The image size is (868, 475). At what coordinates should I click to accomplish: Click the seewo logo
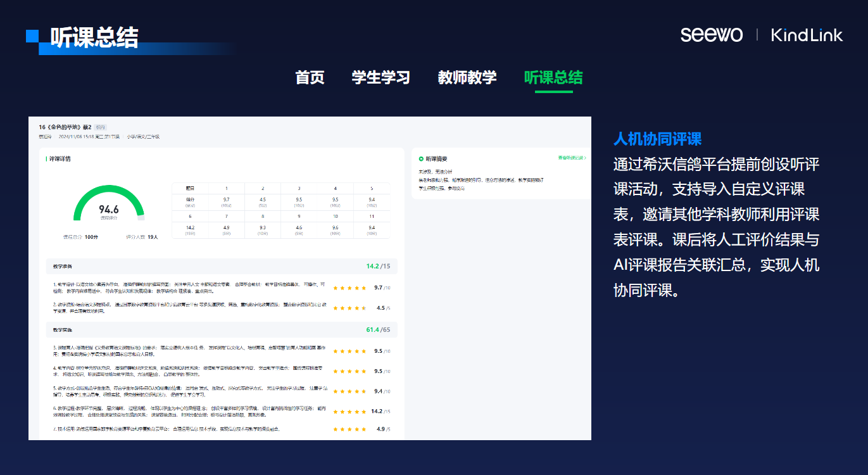[x=711, y=35]
